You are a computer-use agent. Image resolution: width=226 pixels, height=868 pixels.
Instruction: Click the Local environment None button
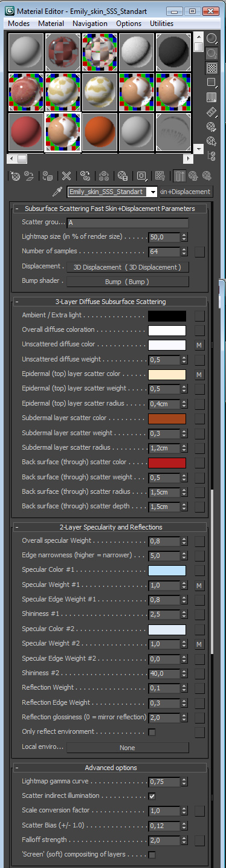point(128,748)
